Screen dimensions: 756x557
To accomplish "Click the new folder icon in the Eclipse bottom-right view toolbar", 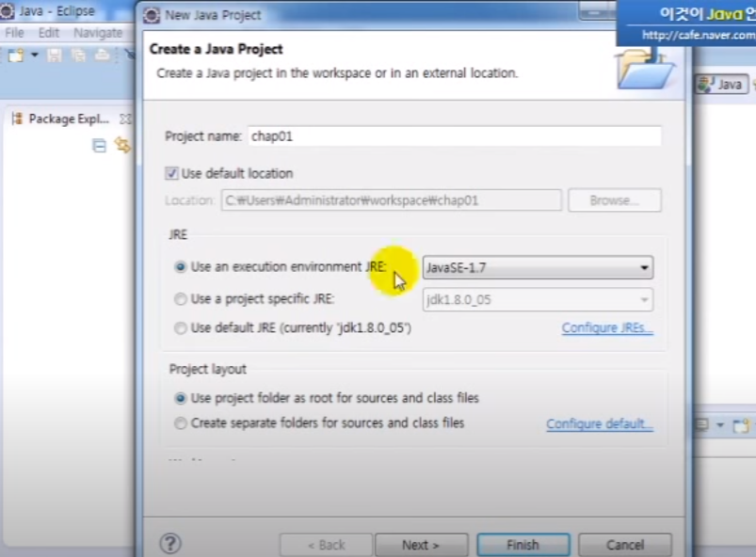I will coord(741,425).
